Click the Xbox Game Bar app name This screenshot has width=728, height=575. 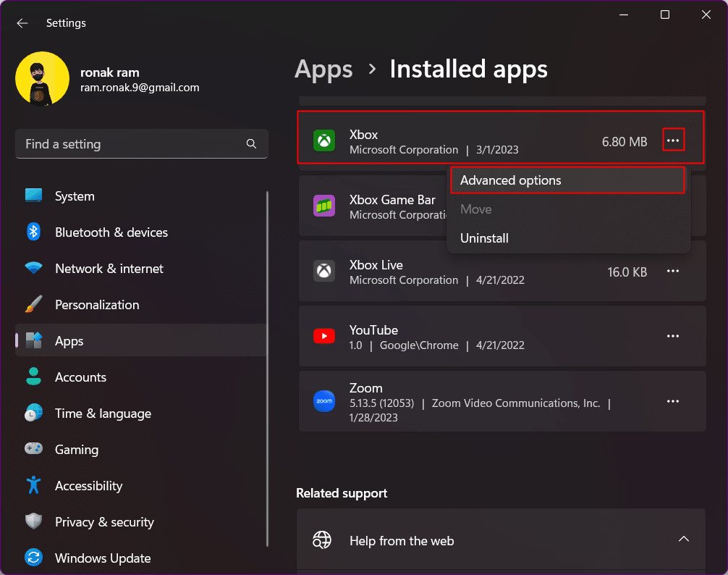tap(392, 200)
